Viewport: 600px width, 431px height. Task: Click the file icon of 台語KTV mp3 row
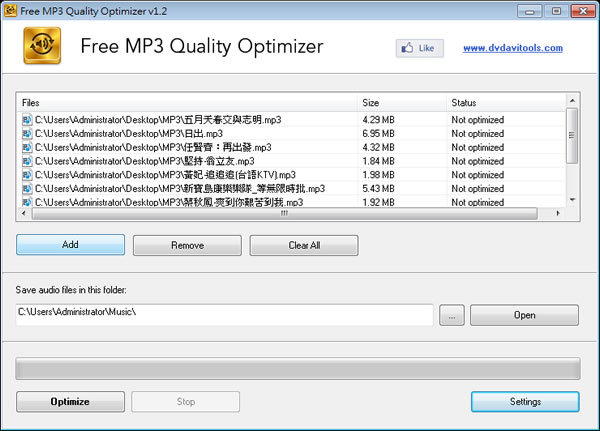coord(27,175)
